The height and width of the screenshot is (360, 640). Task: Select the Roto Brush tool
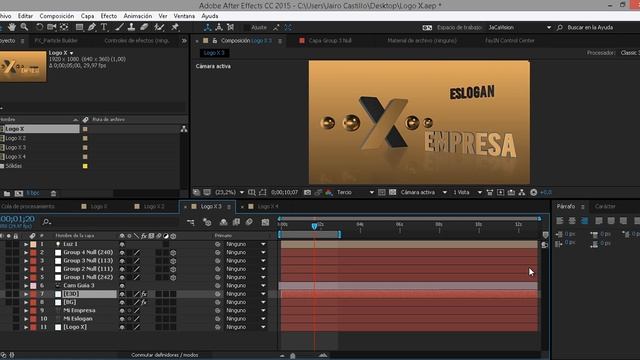pos(159,27)
